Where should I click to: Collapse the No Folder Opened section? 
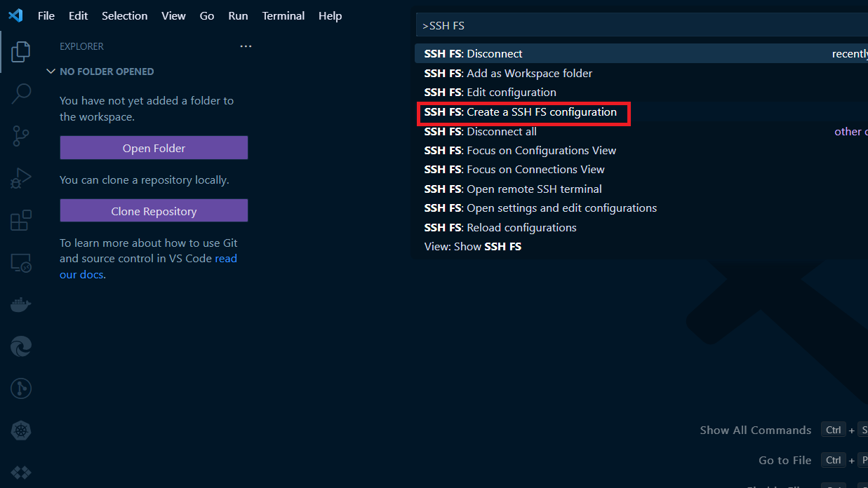tap(51, 72)
